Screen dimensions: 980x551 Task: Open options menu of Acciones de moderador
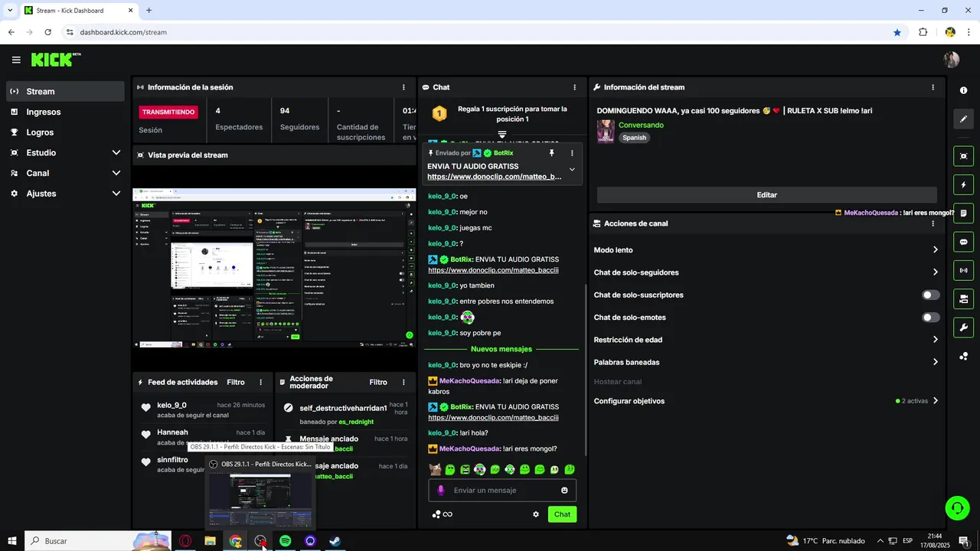pos(403,382)
